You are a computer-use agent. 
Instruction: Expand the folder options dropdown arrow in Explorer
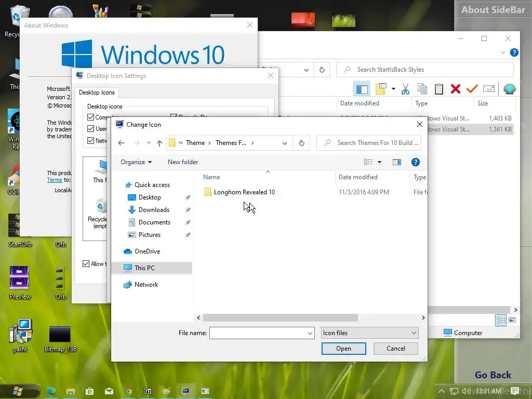click(x=393, y=89)
